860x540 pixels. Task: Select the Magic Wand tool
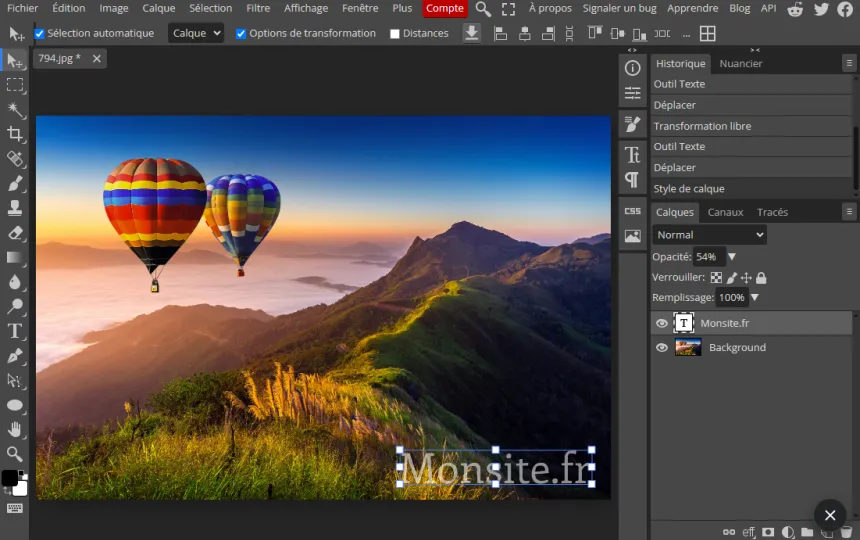(x=15, y=109)
